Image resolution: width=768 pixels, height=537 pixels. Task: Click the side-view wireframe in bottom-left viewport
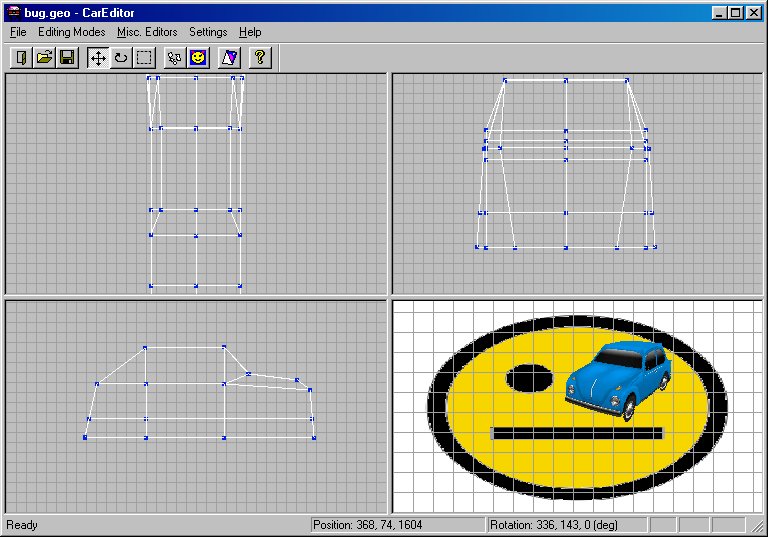click(200, 392)
